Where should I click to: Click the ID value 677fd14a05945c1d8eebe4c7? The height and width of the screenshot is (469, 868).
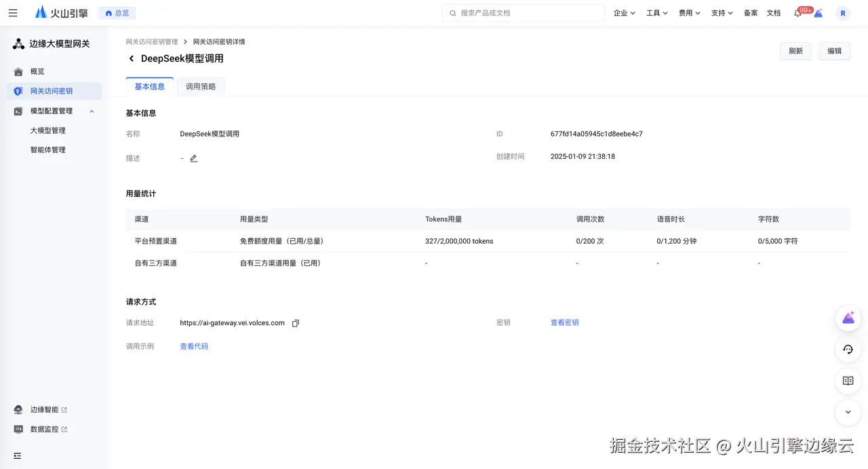pos(597,134)
